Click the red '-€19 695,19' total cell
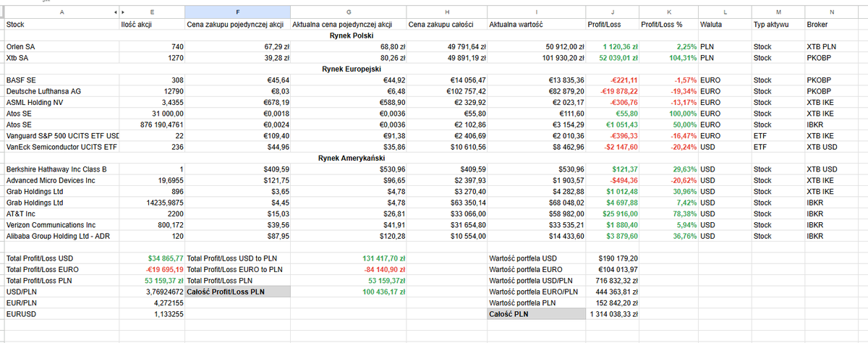This screenshot has height=343, width=868. (152, 268)
